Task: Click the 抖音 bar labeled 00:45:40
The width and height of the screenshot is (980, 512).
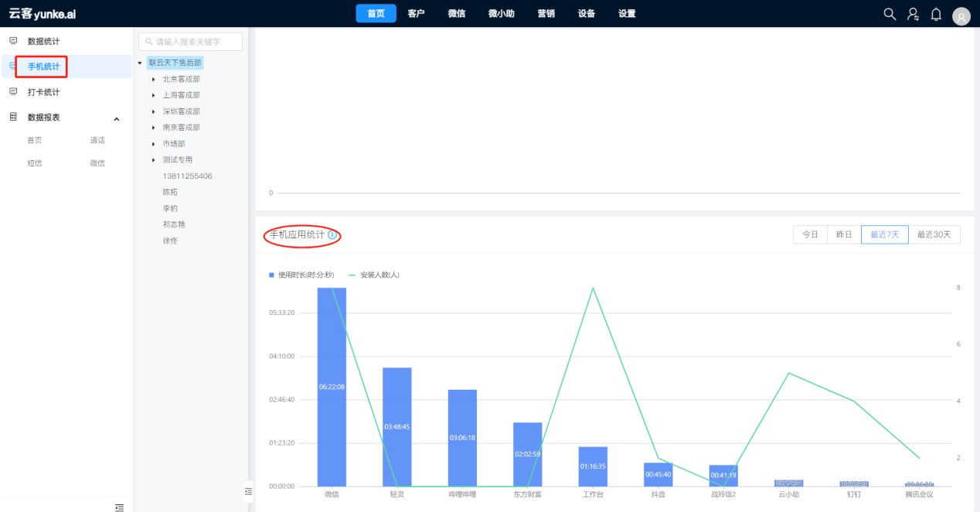Action: 658,474
